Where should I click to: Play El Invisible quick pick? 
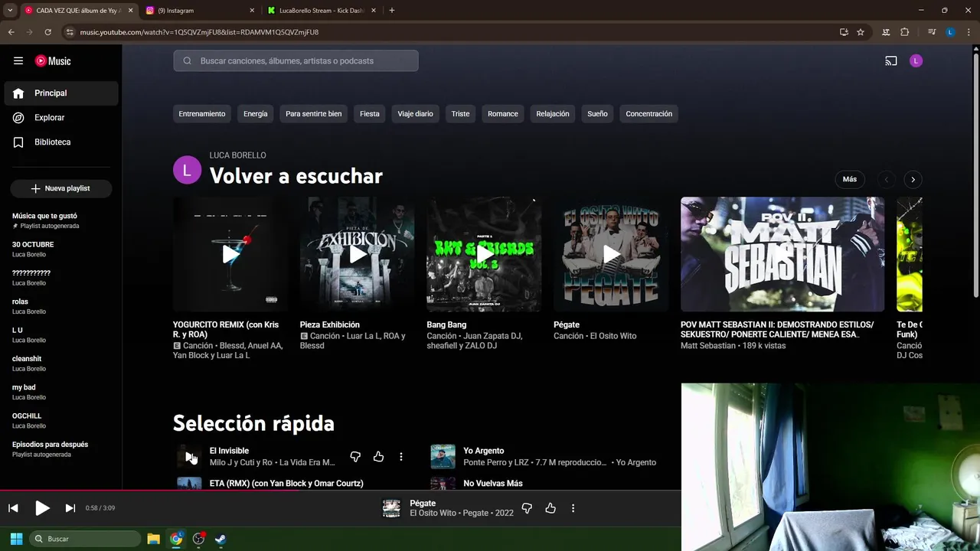coord(189,457)
